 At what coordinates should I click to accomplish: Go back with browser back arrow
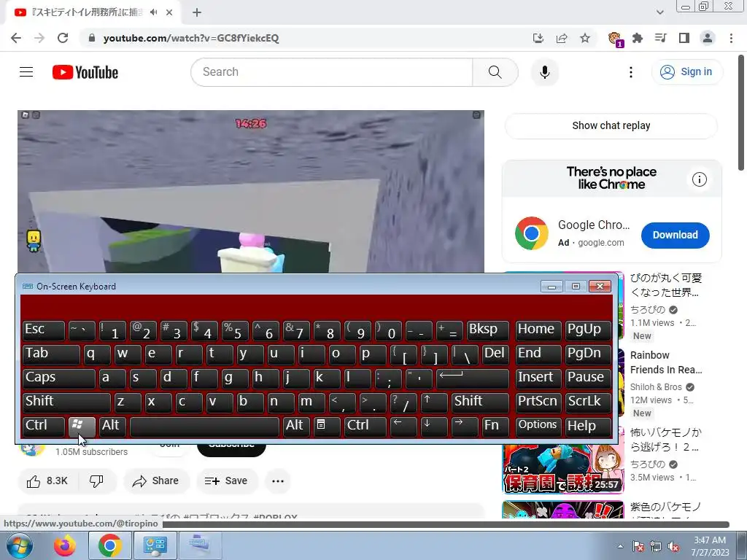pos(16,38)
